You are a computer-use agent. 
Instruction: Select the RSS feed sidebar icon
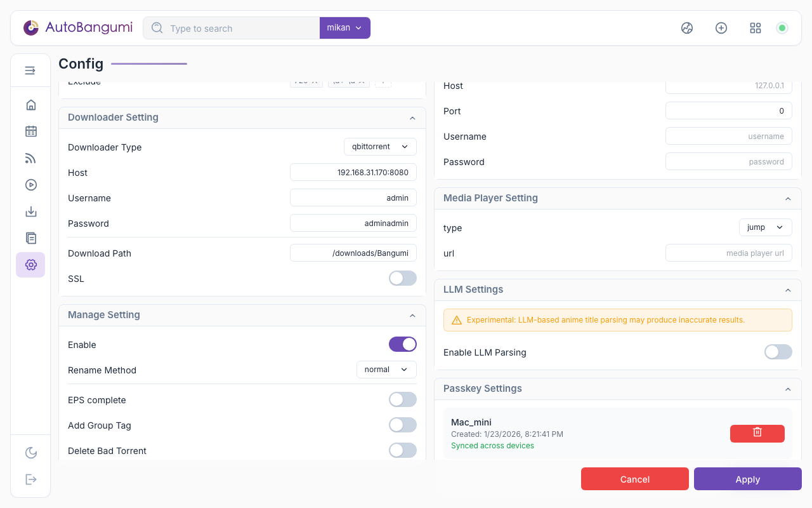(30, 158)
